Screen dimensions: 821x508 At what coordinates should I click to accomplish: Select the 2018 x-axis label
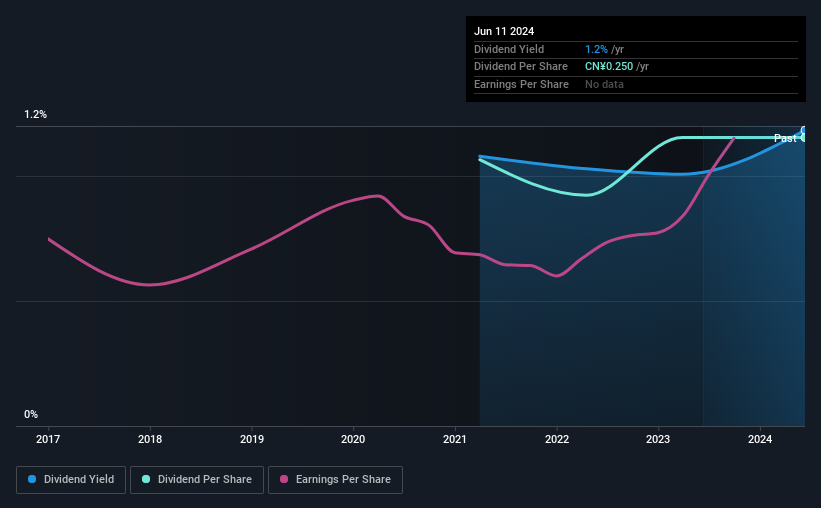150,438
